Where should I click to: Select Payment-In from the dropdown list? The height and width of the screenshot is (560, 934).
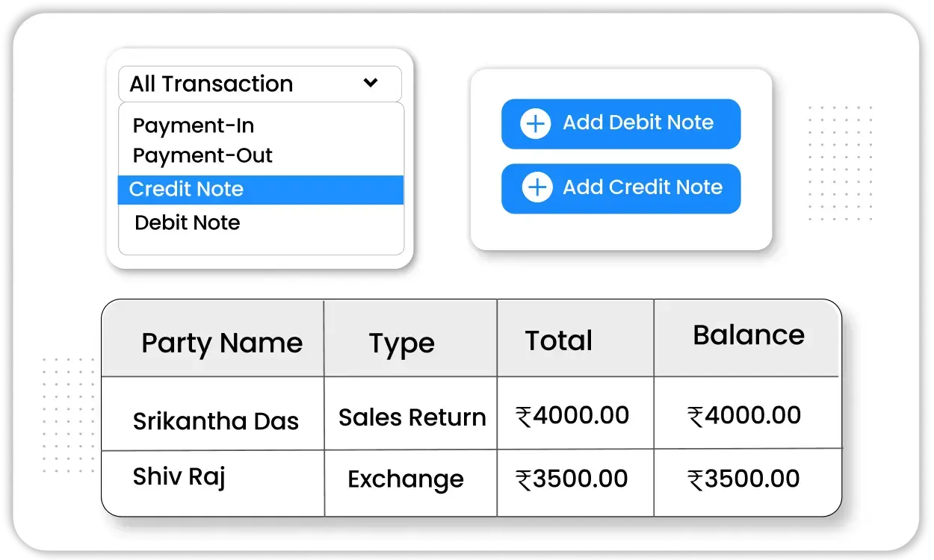(x=194, y=125)
